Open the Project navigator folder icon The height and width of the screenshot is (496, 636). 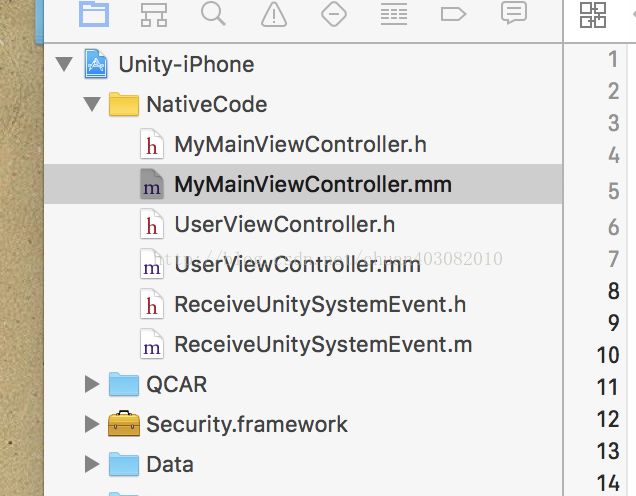(x=94, y=13)
